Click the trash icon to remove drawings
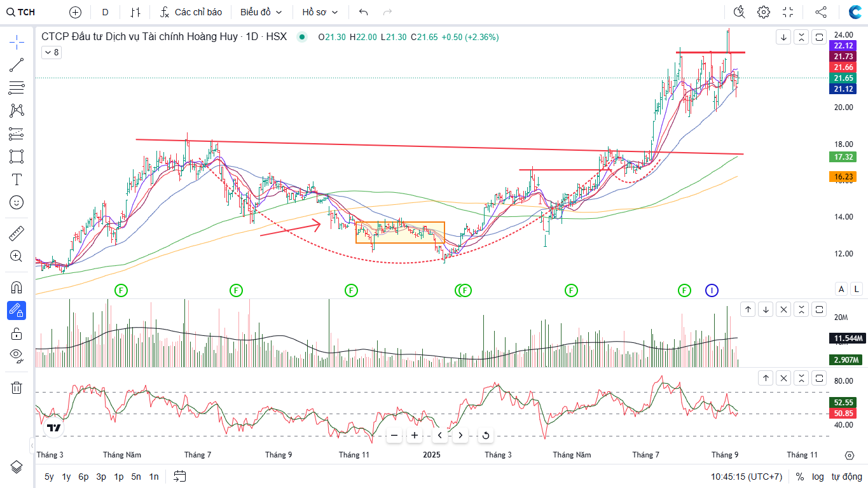 17,387
